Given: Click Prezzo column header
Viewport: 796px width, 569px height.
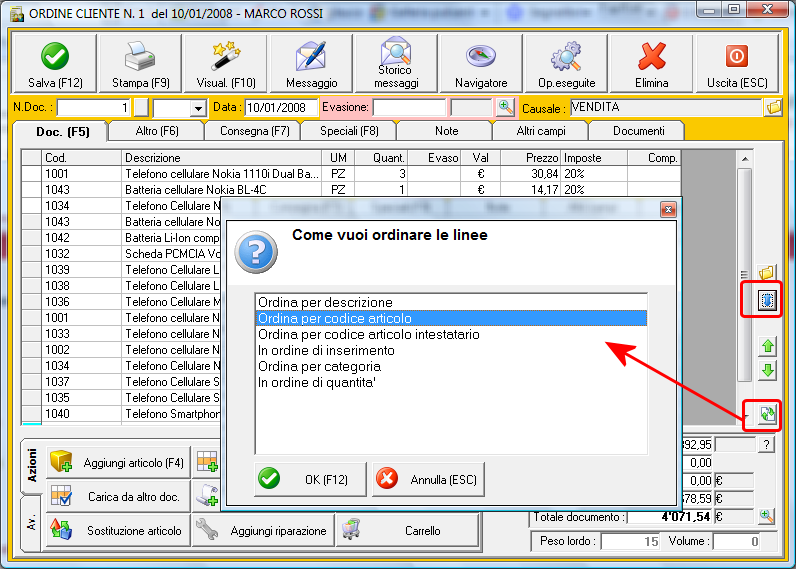Looking at the screenshot, I should (530, 158).
